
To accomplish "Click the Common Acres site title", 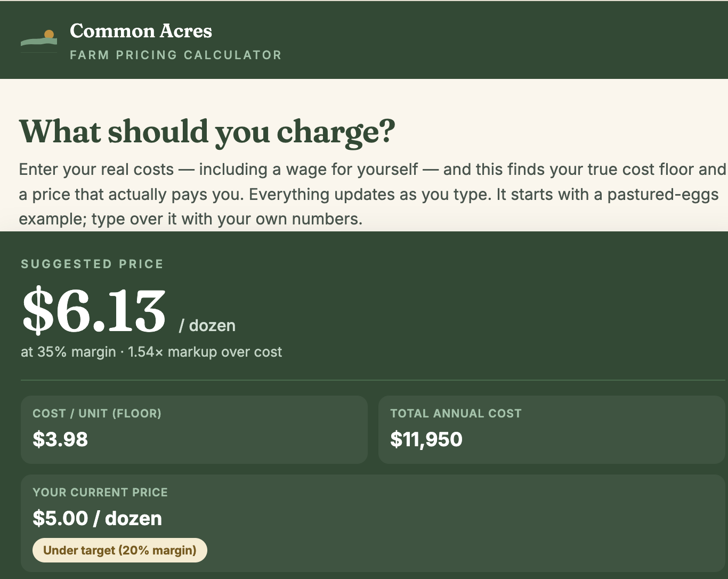I will (141, 31).
